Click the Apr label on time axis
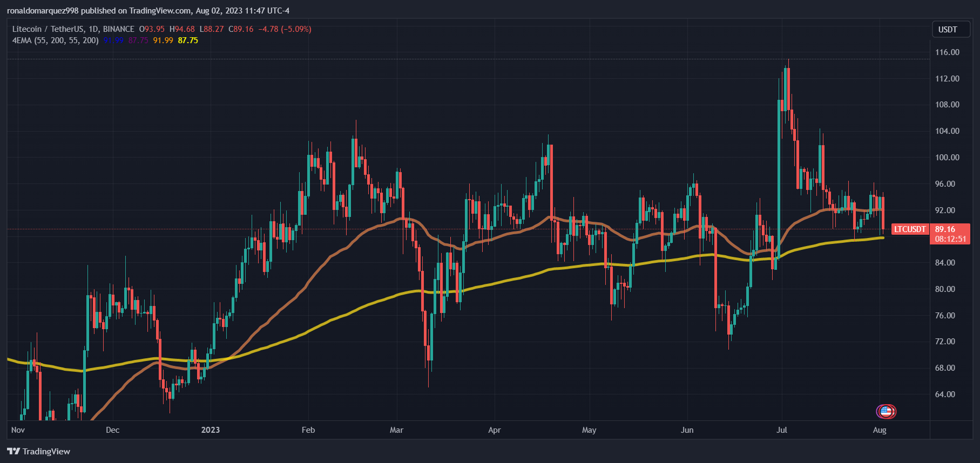Viewport: 980px width, 463px height. tap(495, 430)
